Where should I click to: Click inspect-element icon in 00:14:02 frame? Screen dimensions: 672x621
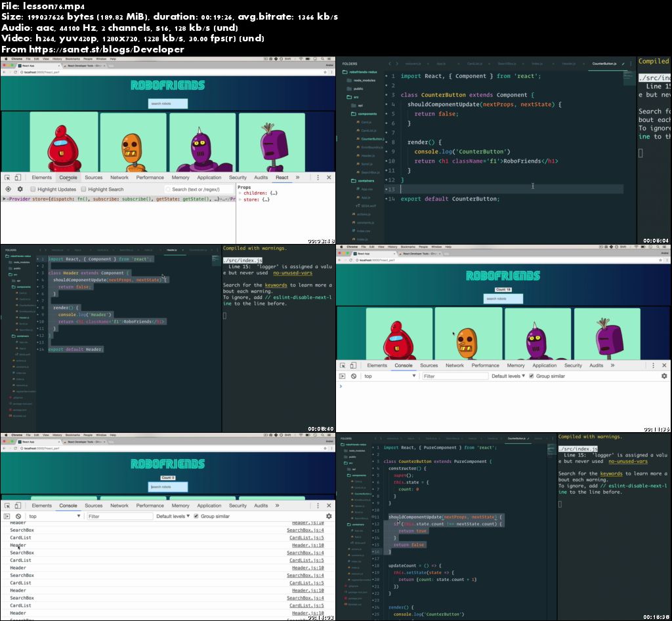coord(7,506)
